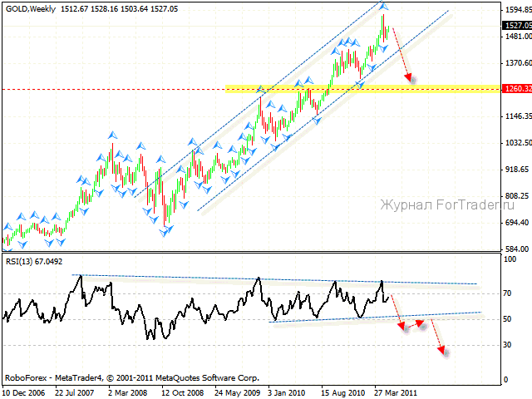Click the 584.00 label on price scale
This screenshot has height=399, width=532.
515,249
